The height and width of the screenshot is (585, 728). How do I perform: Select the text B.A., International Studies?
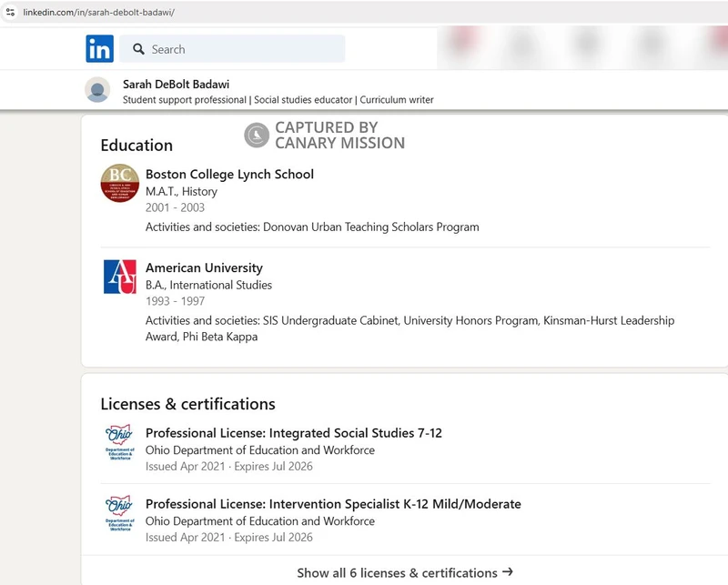point(208,285)
